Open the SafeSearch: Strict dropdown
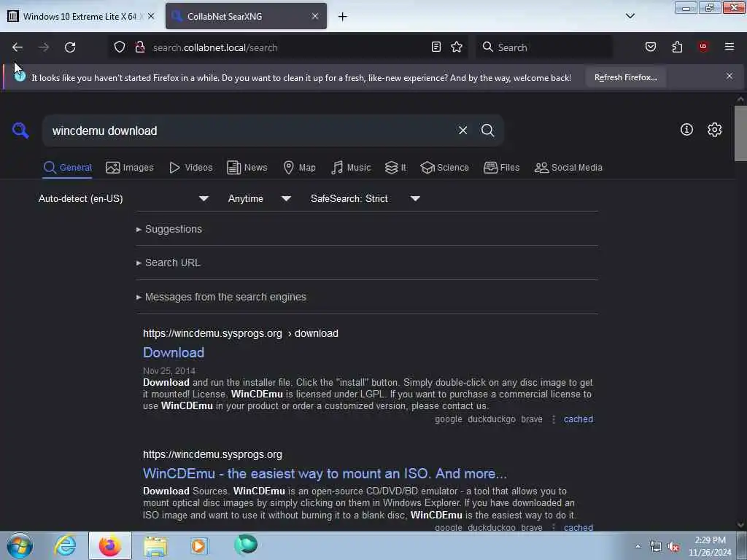Screen dimensions: 747x560 (x=365, y=198)
